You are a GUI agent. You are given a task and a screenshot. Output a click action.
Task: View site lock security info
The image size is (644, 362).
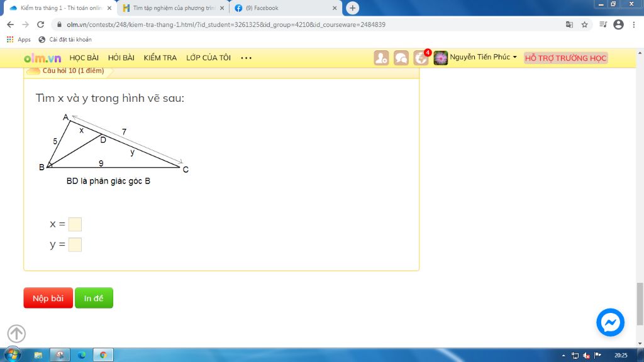pos(59,25)
